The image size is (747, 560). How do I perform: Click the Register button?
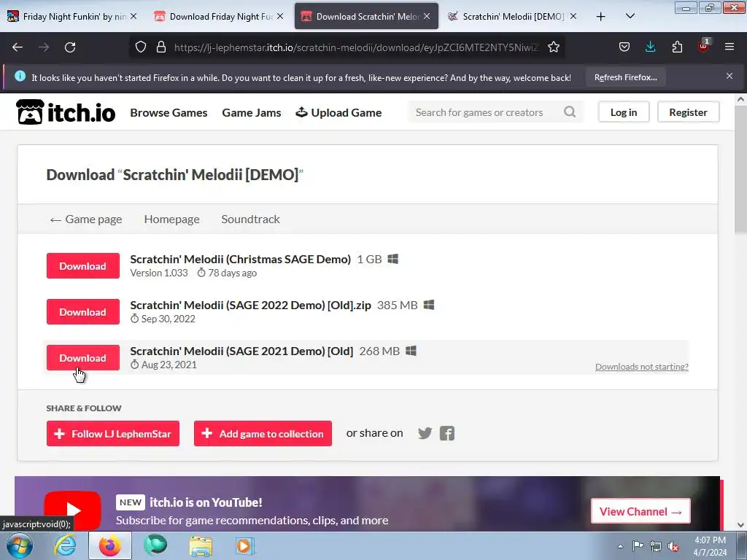coord(688,112)
